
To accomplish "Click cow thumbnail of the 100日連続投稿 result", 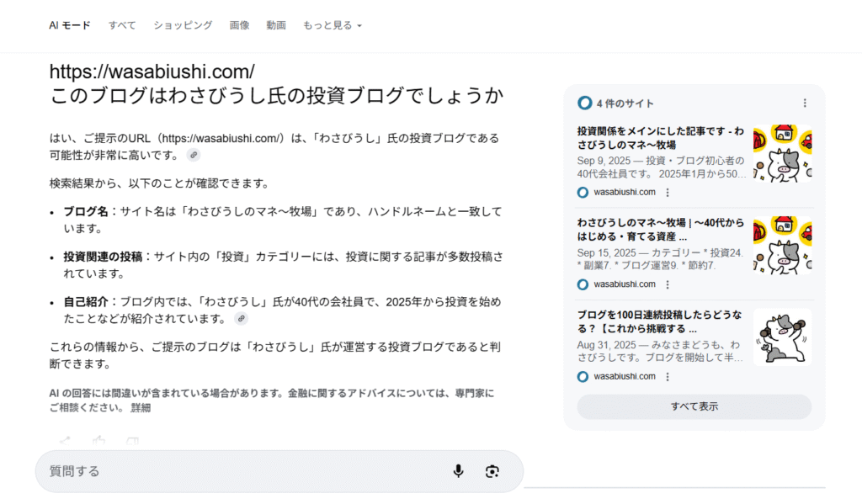I will 782,337.
